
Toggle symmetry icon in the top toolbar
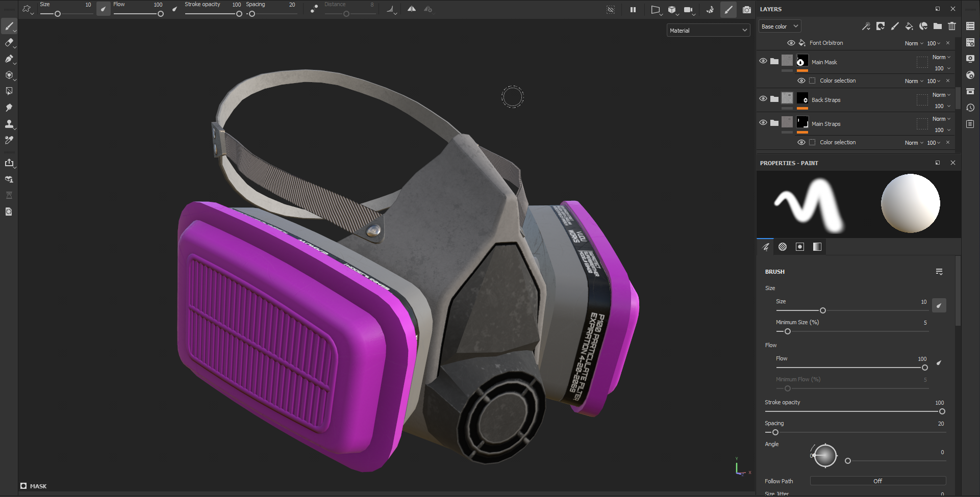(x=411, y=9)
